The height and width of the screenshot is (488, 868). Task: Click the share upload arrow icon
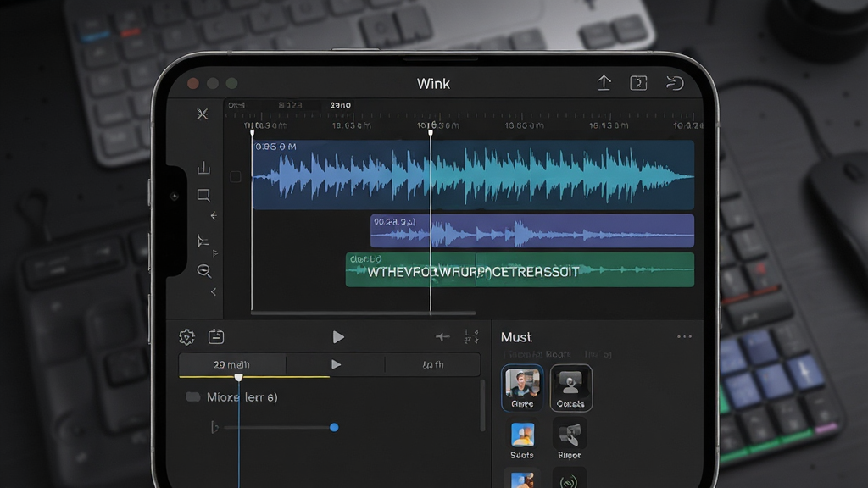[x=604, y=83]
